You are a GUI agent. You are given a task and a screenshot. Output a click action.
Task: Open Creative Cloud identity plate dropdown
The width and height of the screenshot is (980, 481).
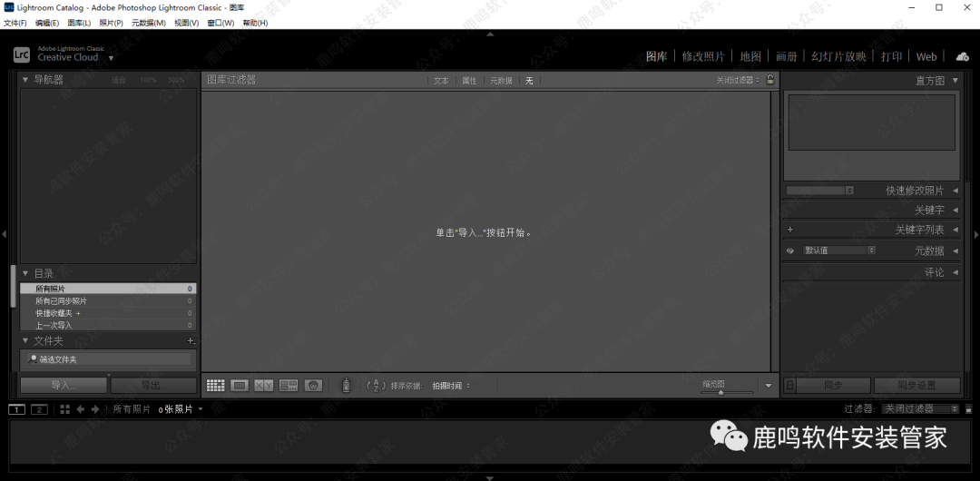112,58
